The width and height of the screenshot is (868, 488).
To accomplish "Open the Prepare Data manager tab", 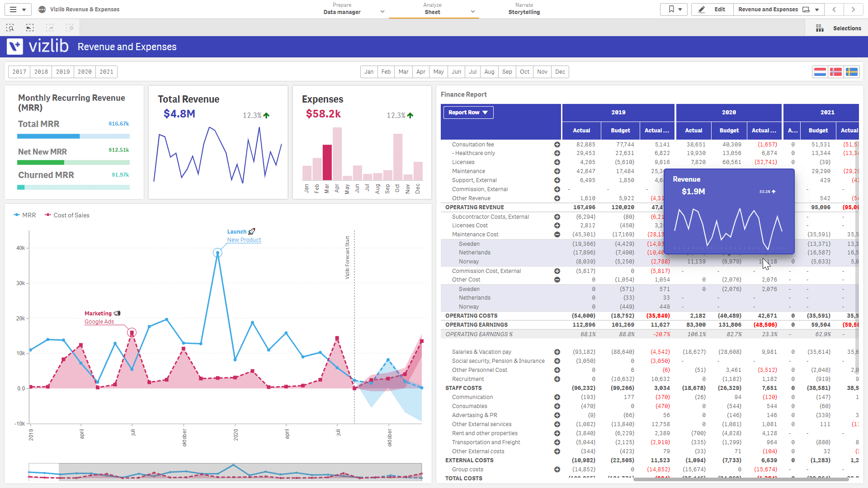I will 342,9.
